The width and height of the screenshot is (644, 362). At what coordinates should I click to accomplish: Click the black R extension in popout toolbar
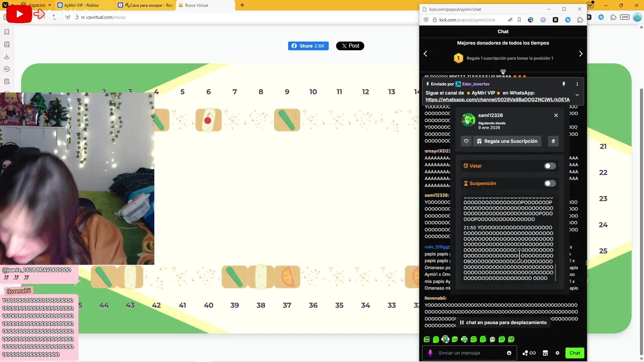[555, 20]
